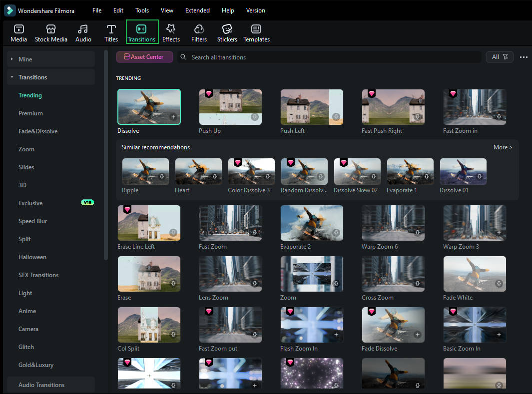Open the Help menu
This screenshot has width=532, height=394.
click(x=228, y=10)
